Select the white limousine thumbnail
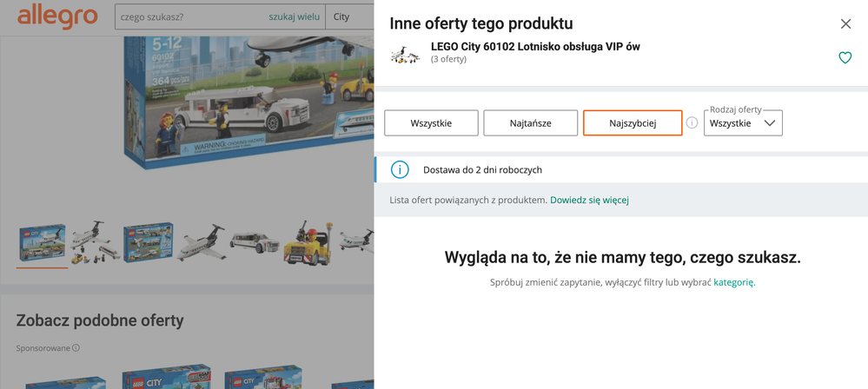This screenshot has width=868, height=389. click(255, 242)
